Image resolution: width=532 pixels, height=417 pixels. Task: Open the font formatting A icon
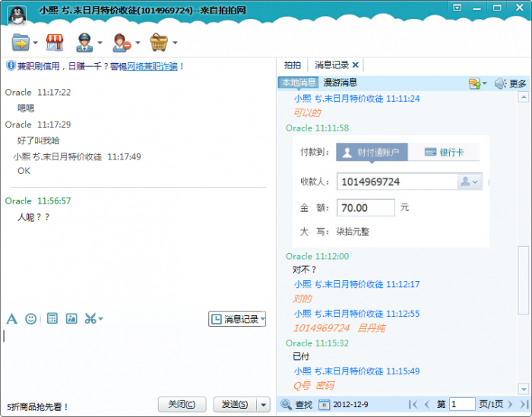11,319
